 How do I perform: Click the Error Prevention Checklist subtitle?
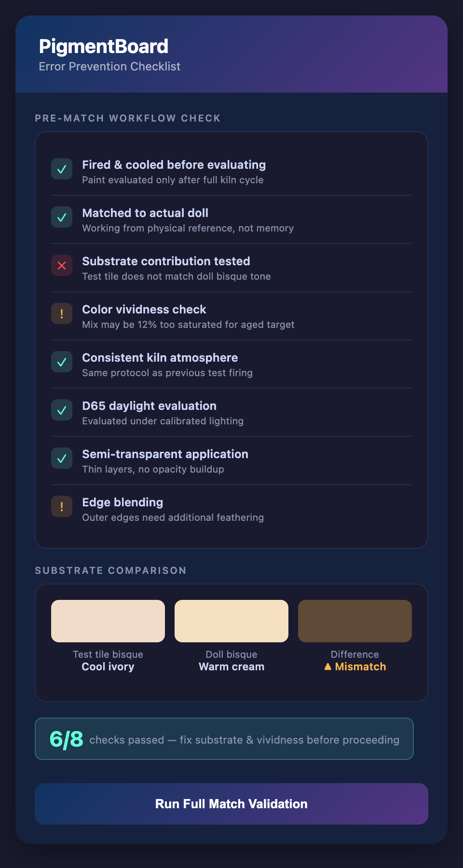[109, 67]
